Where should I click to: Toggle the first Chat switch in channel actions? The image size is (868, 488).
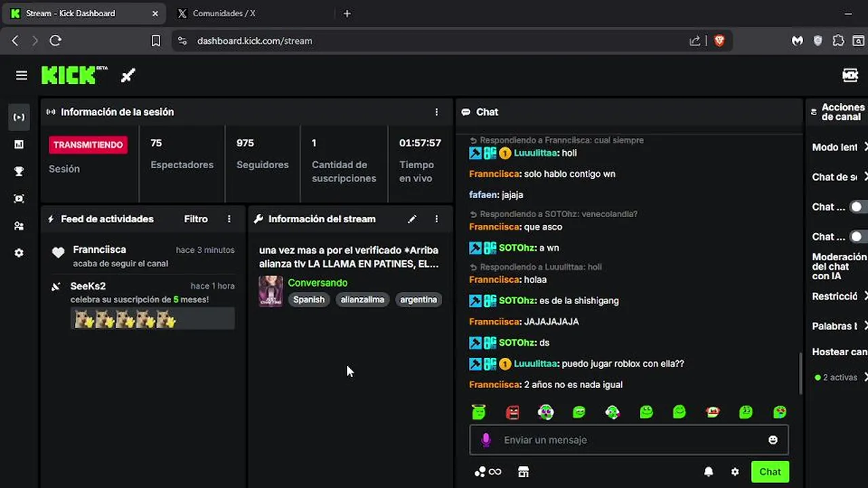(x=859, y=207)
